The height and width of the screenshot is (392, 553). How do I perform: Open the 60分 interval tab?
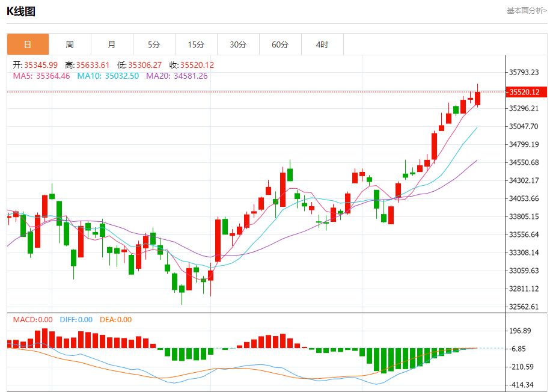[280, 44]
